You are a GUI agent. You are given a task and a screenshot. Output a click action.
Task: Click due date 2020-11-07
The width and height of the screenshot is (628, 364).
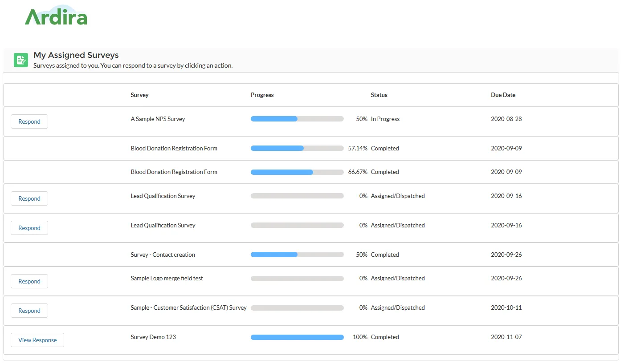point(506,337)
